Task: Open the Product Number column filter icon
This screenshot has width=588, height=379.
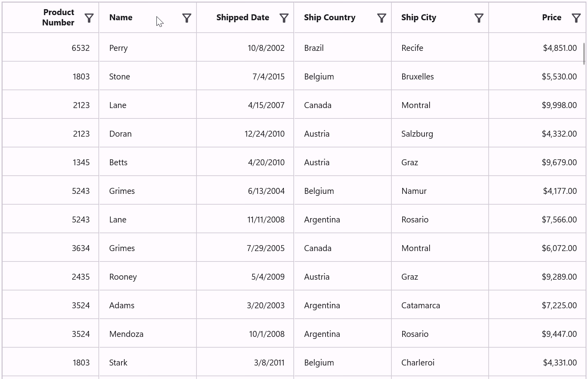Action: [x=89, y=18]
